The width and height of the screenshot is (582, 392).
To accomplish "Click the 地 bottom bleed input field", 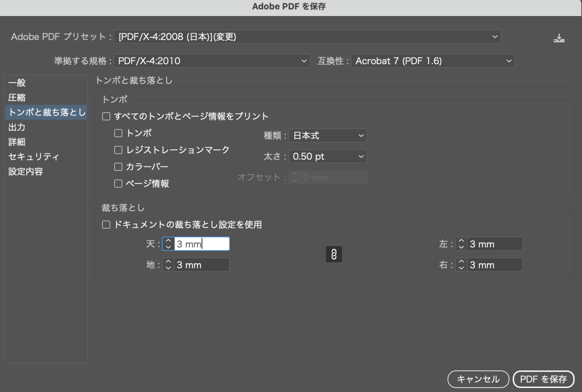I will [x=201, y=265].
